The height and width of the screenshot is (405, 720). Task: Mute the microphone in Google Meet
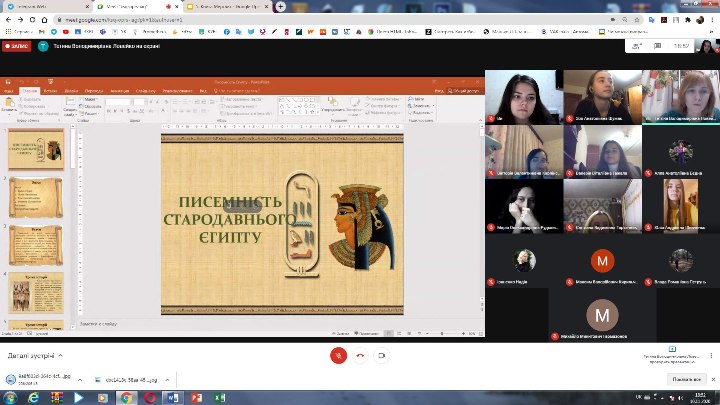coord(339,355)
